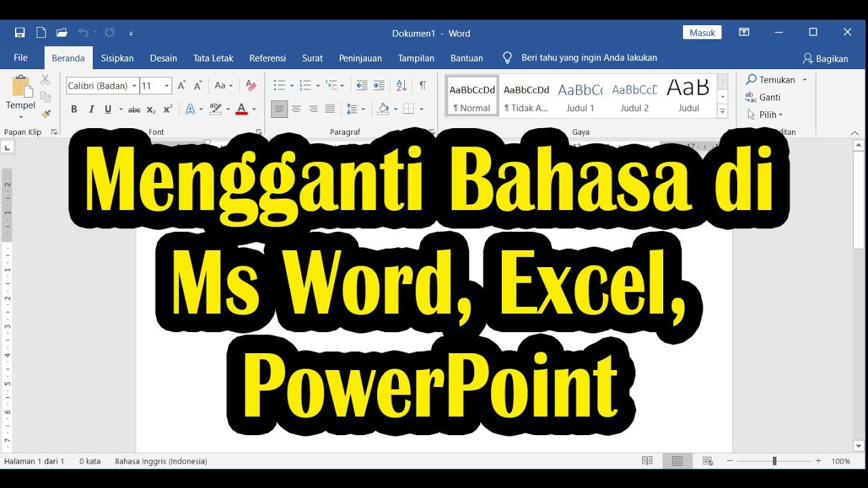Image resolution: width=868 pixels, height=488 pixels.
Task: Switch to the Tampilan tab
Action: [416, 58]
